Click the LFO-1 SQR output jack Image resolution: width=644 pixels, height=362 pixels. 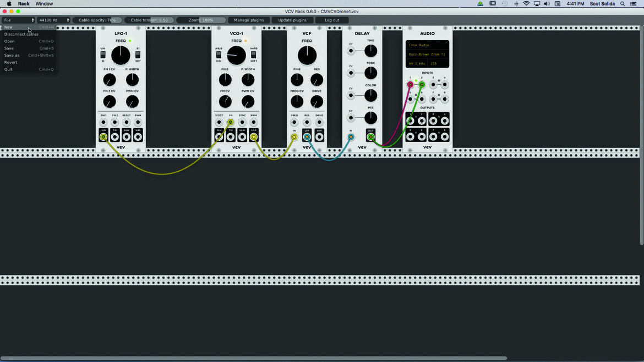[138, 136]
